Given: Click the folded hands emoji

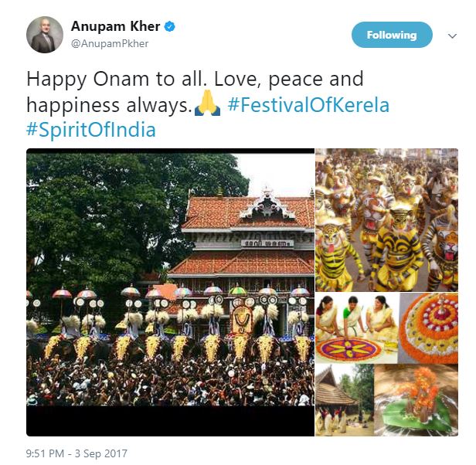Looking at the screenshot, I should coord(207,104).
